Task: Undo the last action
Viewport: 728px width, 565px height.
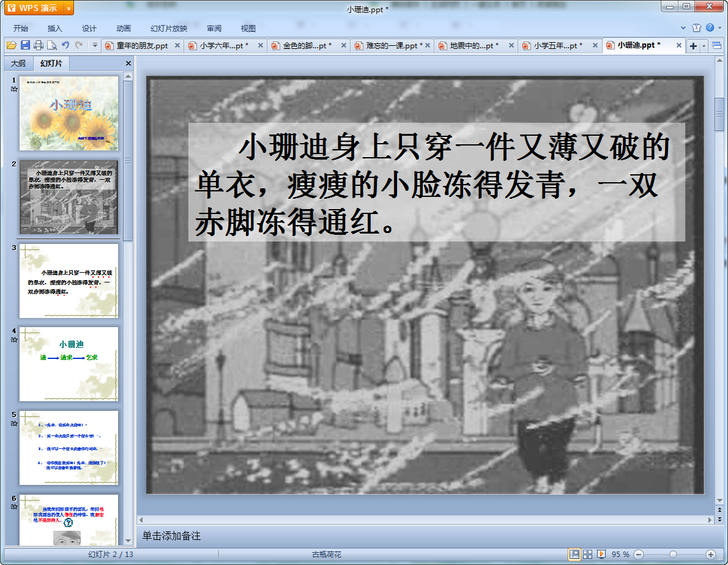Action: [x=65, y=45]
